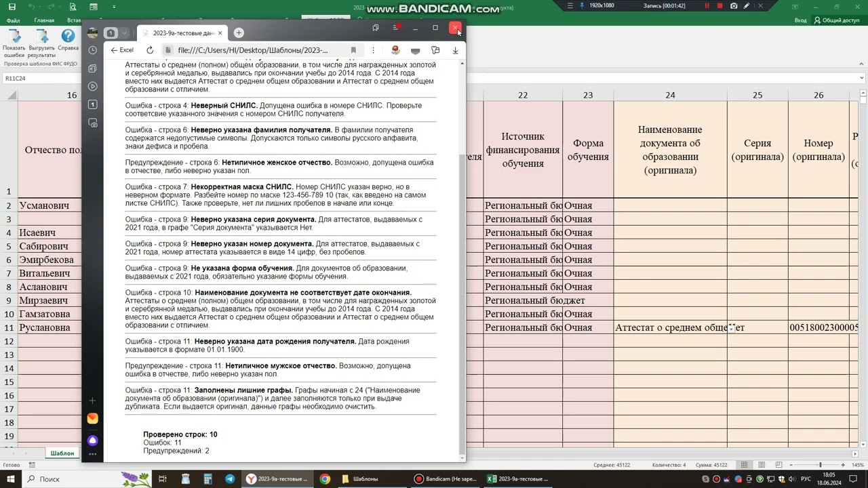Switch to normal view icon in Excel status bar
The height and width of the screenshot is (488, 868).
tap(744, 465)
